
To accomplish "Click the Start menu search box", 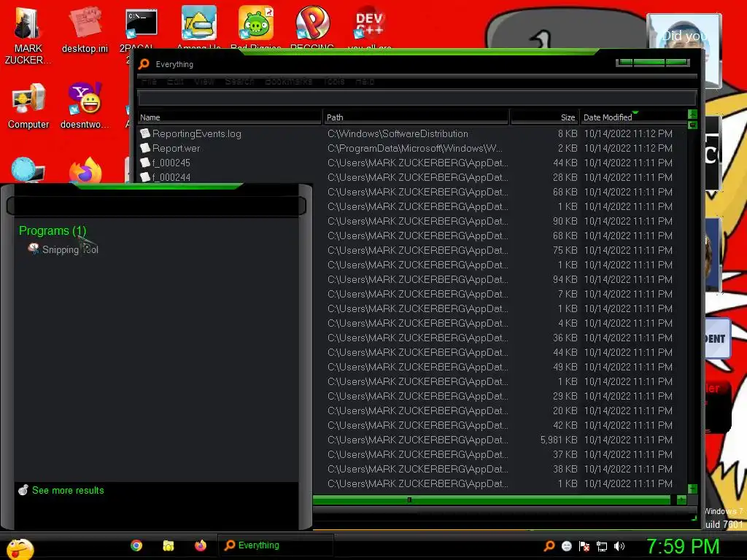I will (x=156, y=206).
